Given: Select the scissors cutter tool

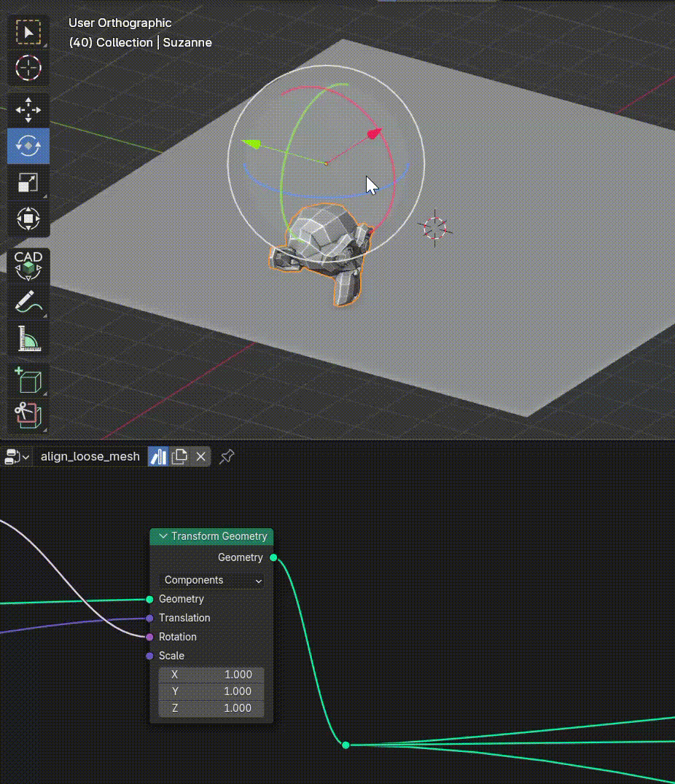Looking at the screenshot, I should point(28,415).
